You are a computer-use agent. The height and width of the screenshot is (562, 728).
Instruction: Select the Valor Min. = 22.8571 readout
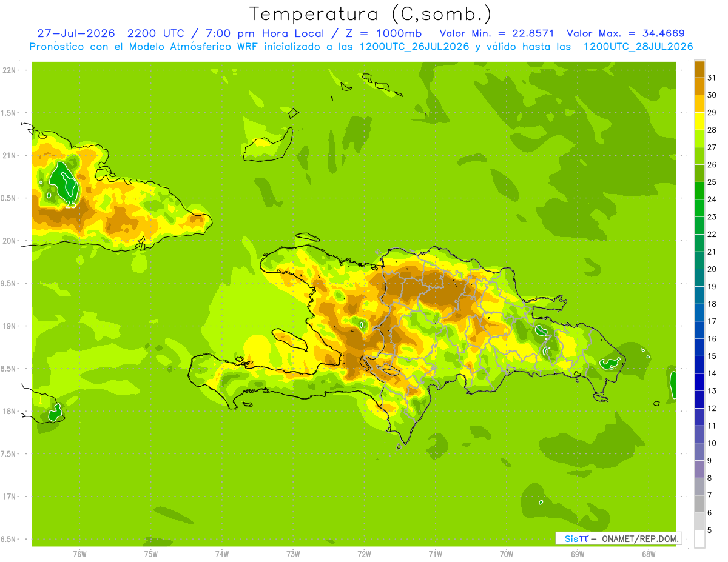pyautogui.click(x=497, y=33)
